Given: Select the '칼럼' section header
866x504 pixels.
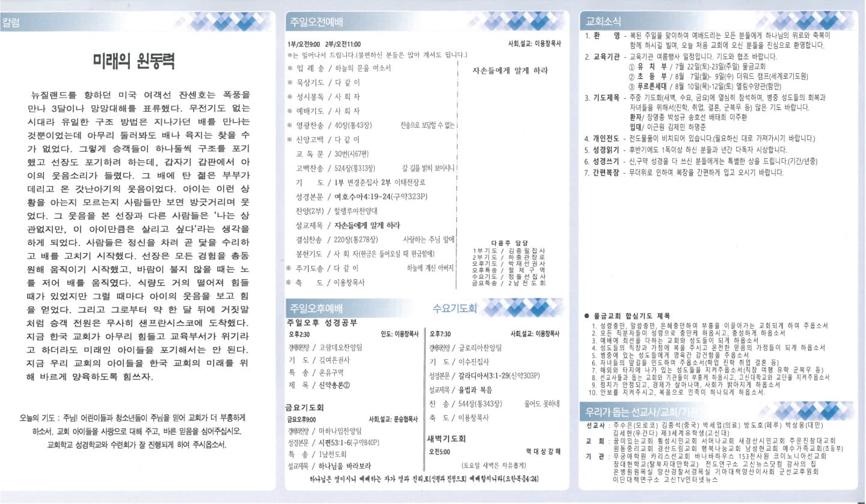Looking at the screenshot, I should [x=11, y=23].
